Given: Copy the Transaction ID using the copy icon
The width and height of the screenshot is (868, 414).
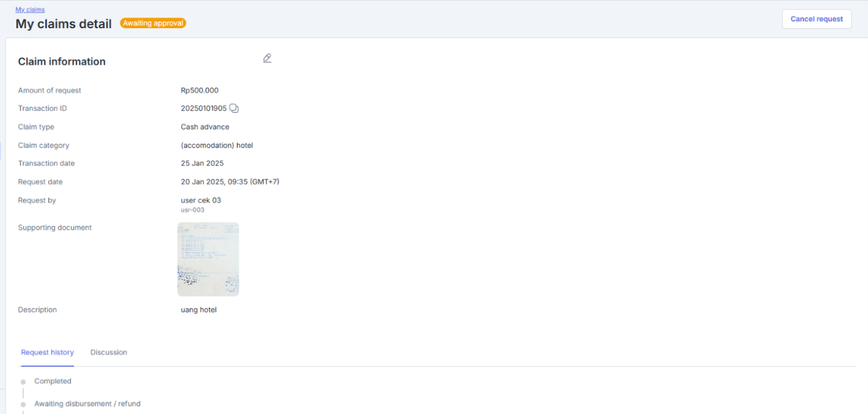Looking at the screenshot, I should click(234, 109).
